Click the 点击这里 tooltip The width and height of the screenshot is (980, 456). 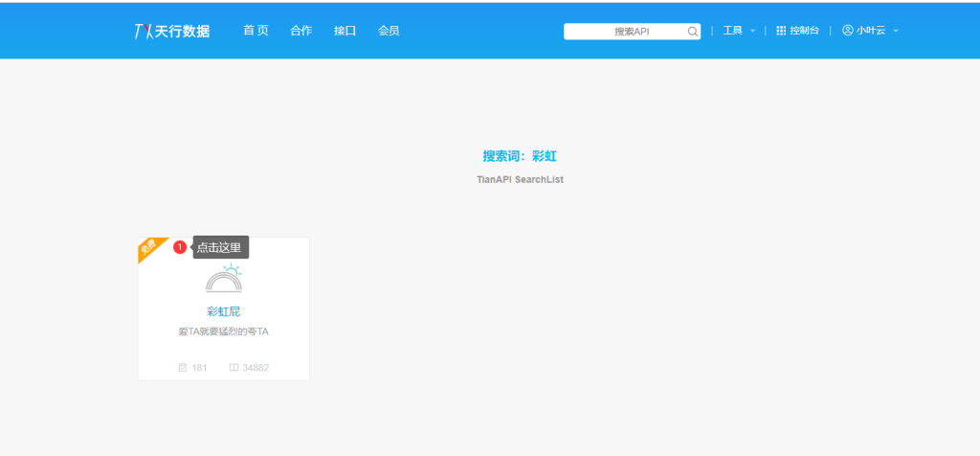[221, 247]
